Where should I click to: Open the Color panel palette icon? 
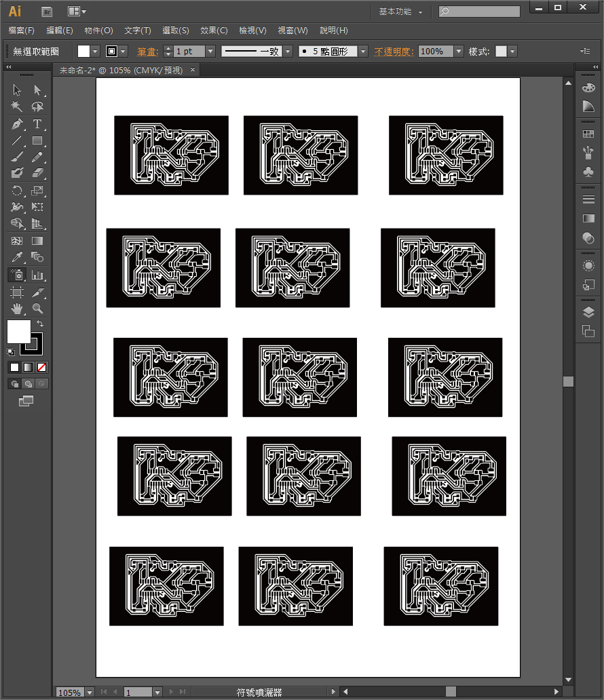click(x=588, y=87)
